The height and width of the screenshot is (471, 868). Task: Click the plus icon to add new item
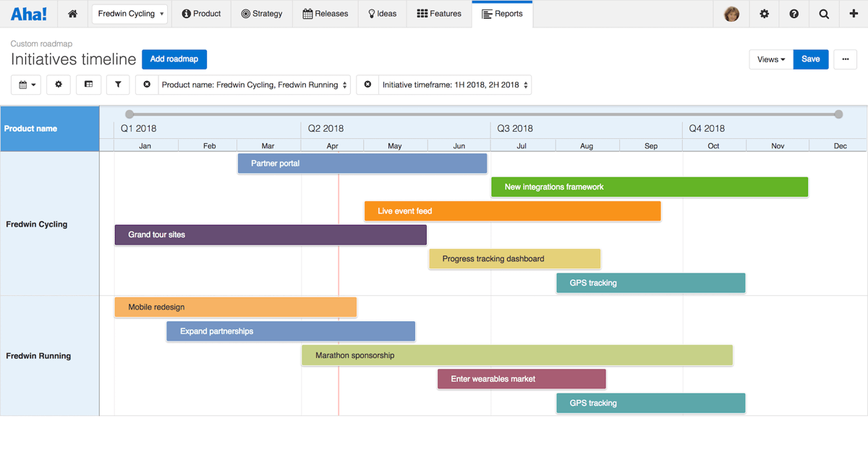pyautogui.click(x=854, y=14)
